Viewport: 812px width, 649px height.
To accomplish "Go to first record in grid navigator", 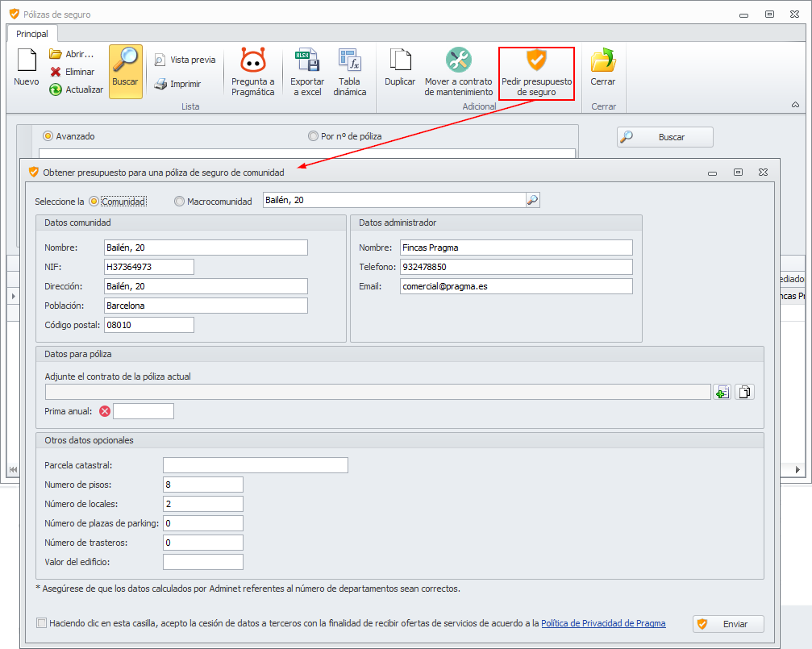I will click(13, 469).
